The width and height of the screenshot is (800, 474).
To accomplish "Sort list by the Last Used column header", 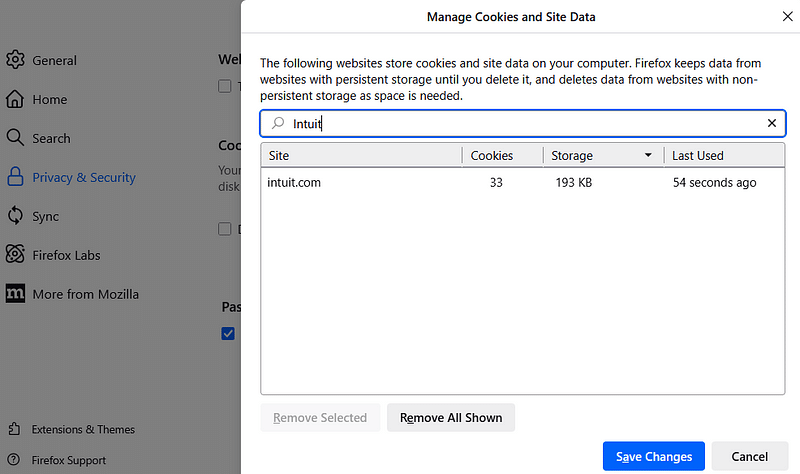I will click(x=724, y=155).
